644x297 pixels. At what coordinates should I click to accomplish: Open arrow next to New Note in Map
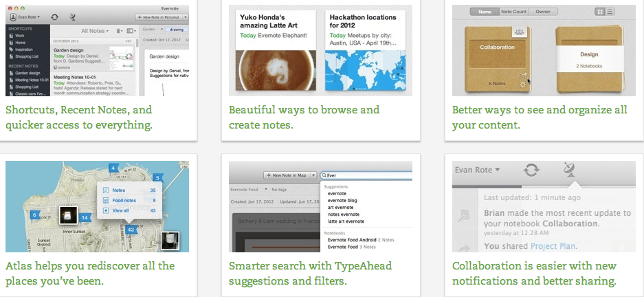pos(314,175)
